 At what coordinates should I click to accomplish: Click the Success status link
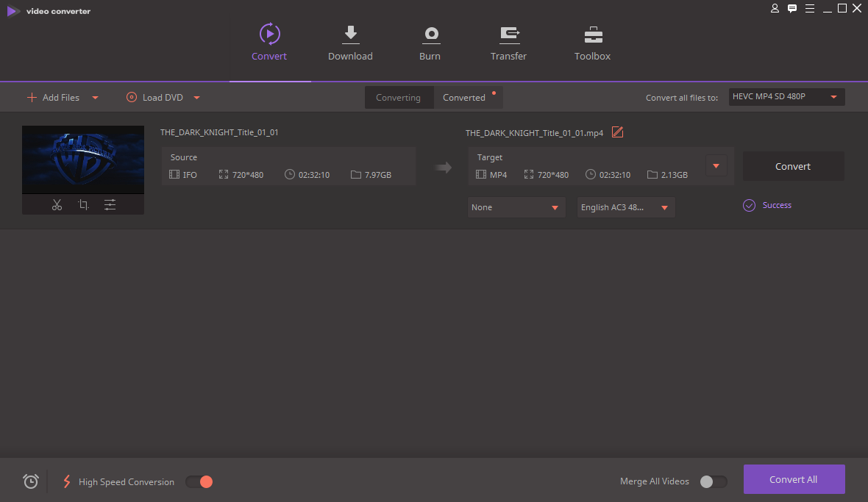[x=777, y=205]
